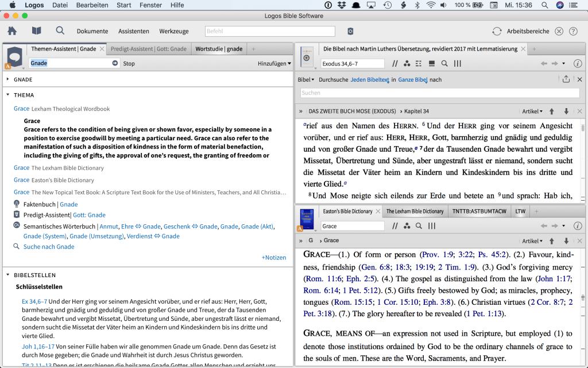Click the Befehl command input field

[x=270, y=31]
